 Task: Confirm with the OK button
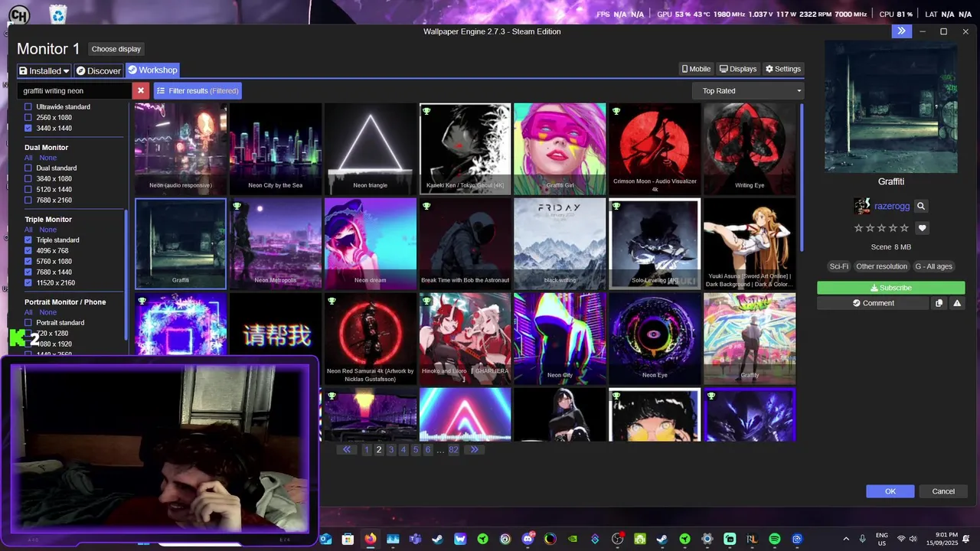890,491
